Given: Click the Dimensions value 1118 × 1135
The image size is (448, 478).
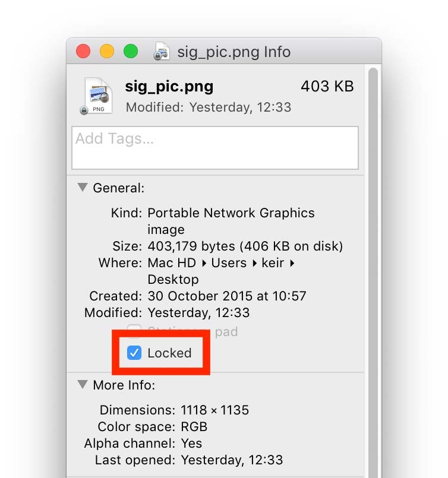Looking at the screenshot, I should (x=214, y=410).
